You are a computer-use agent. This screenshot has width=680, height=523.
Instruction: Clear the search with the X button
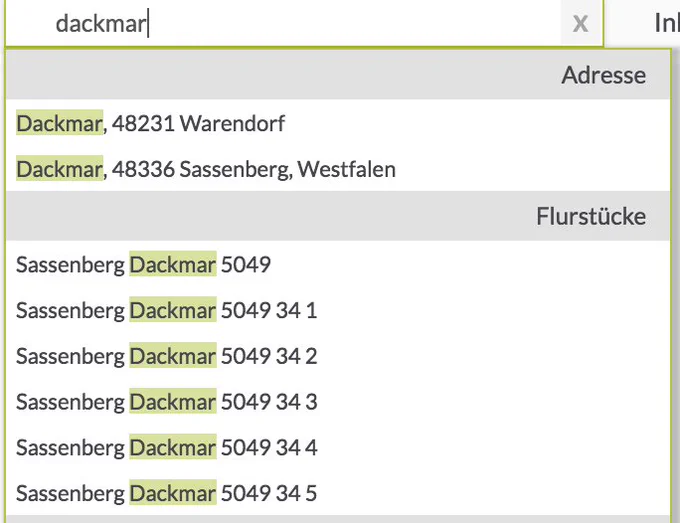coord(581,23)
